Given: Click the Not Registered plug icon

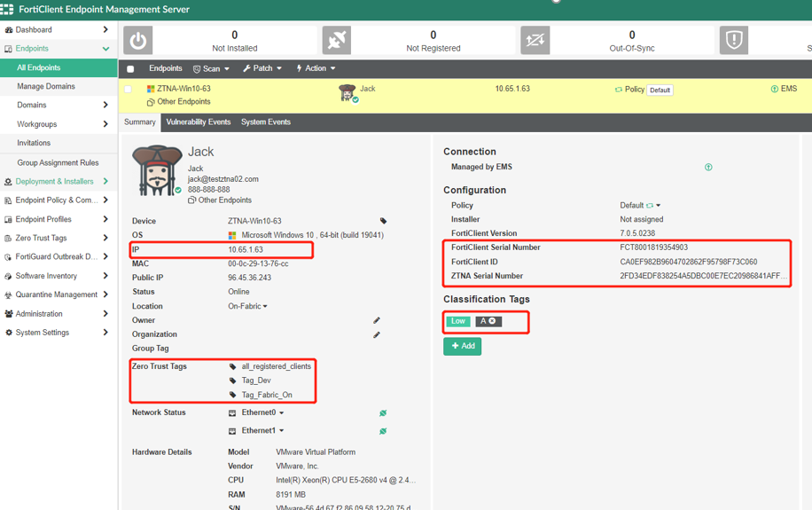Looking at the screenshot, I should point(337,40).
